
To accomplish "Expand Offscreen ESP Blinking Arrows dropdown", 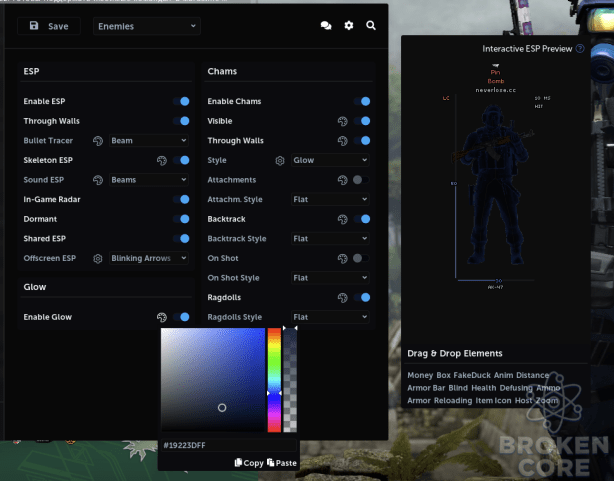I will point(148,258).
